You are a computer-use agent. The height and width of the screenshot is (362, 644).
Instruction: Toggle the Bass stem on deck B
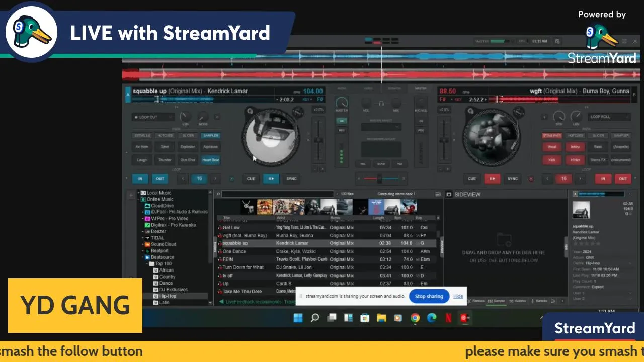pyautogui.click(x=598, y=147)
